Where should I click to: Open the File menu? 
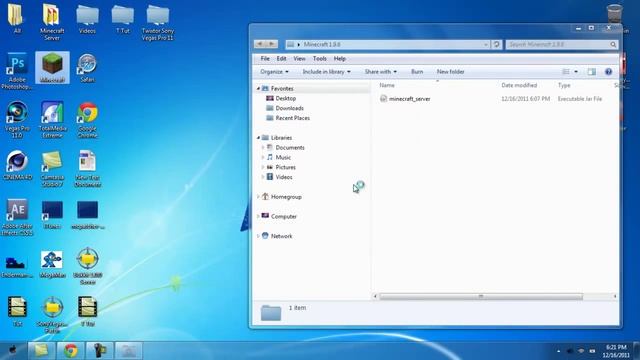point(265,59)
